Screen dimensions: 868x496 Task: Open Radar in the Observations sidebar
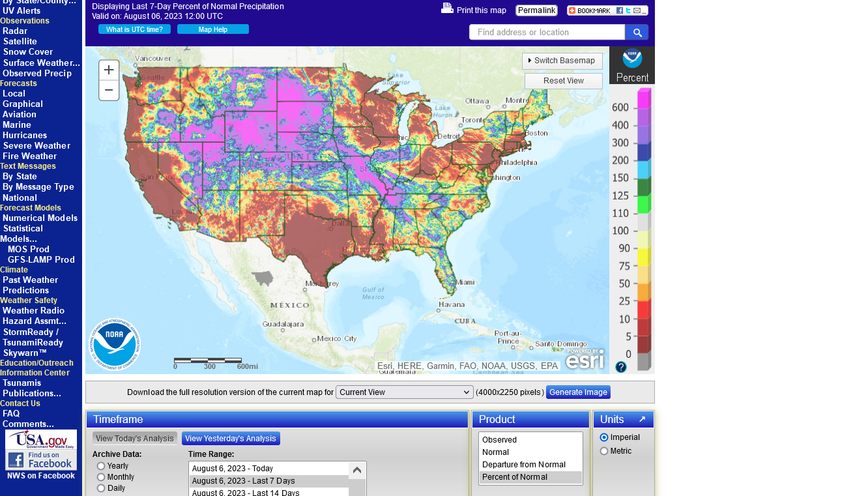click(15, 31)
